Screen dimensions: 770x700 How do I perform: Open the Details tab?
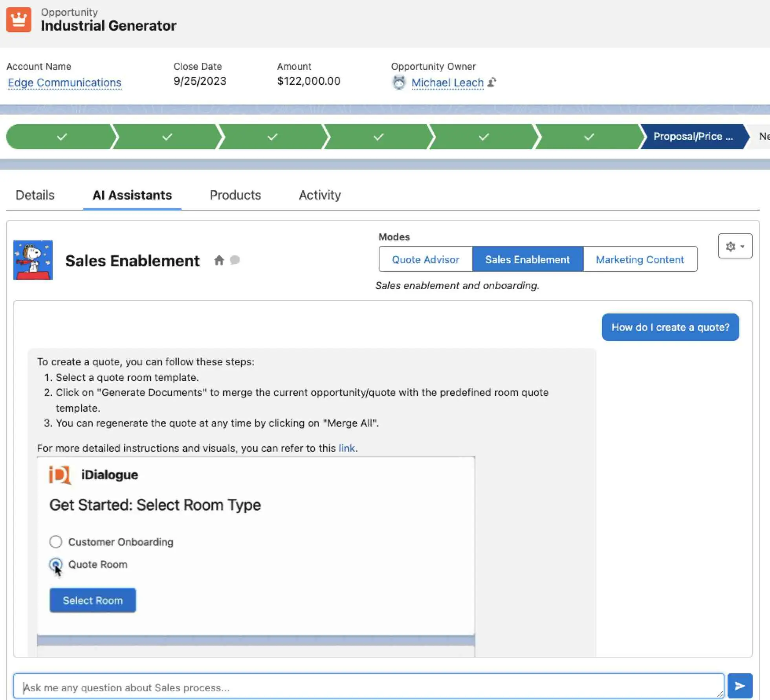tap(35, 195)
